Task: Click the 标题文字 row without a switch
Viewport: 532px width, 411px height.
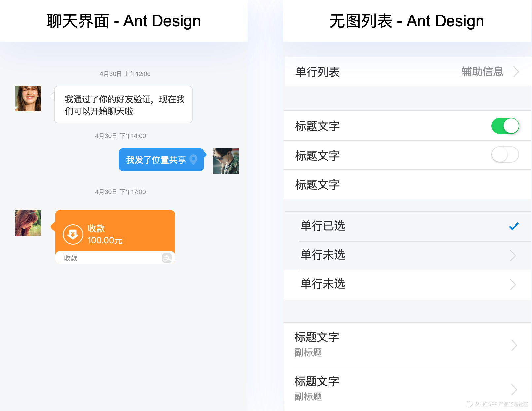Action: (407, 185)
